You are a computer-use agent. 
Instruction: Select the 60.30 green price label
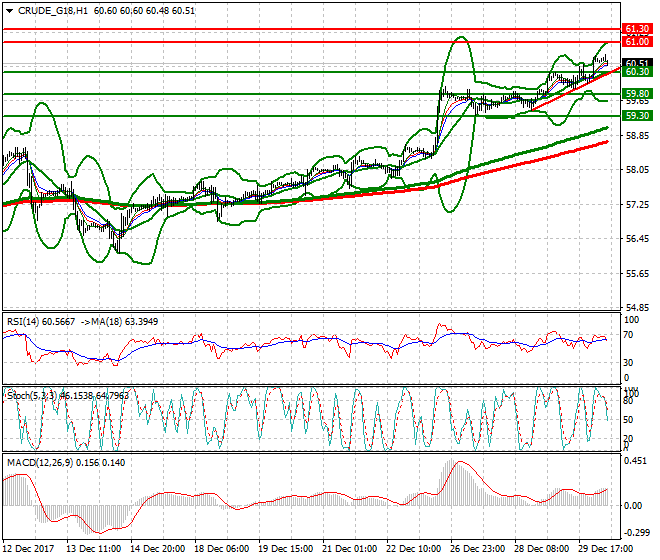[637, 72]
